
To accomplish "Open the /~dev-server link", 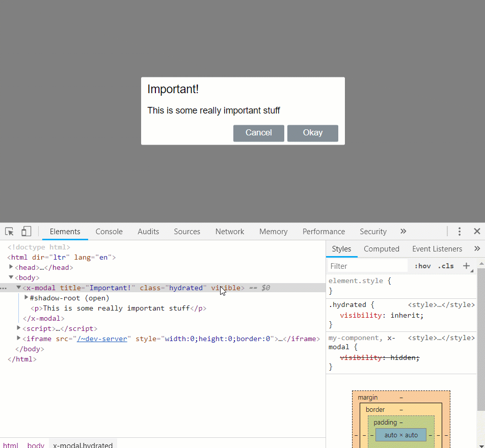I will point(102,339).
